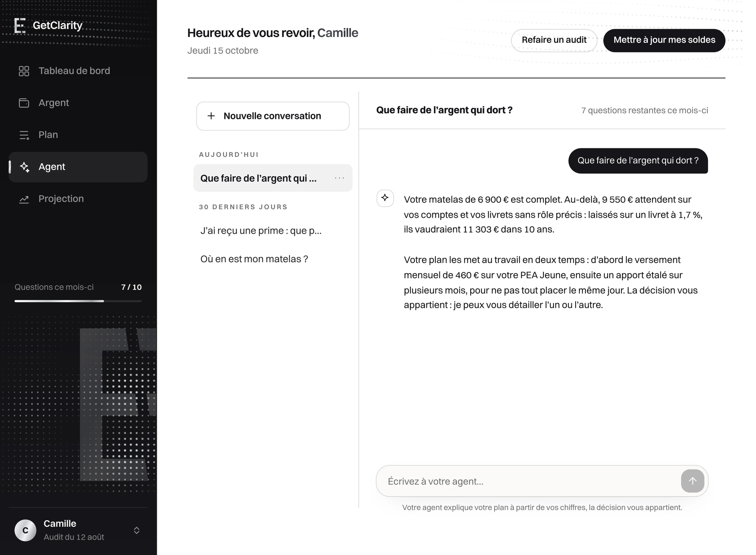Click the Agent sparkle icon in sidebar
The width and height of the screenshot is (756, 555).
[x=24, y=167]
